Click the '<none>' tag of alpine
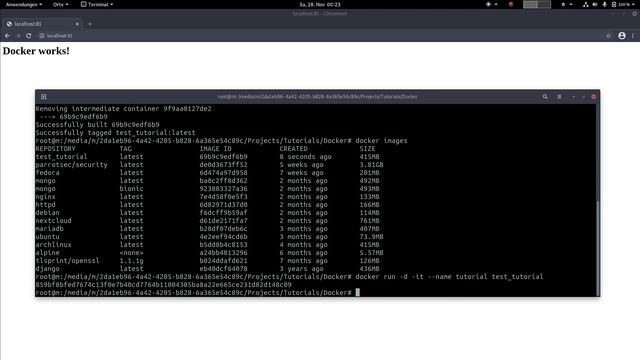This screenshot has height=360, width=640. 131,253
